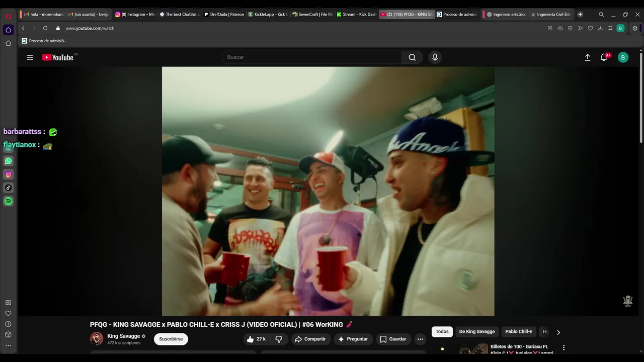Select De King Savagge filter chip
The image size is (644, 362).
coord(477,332)
